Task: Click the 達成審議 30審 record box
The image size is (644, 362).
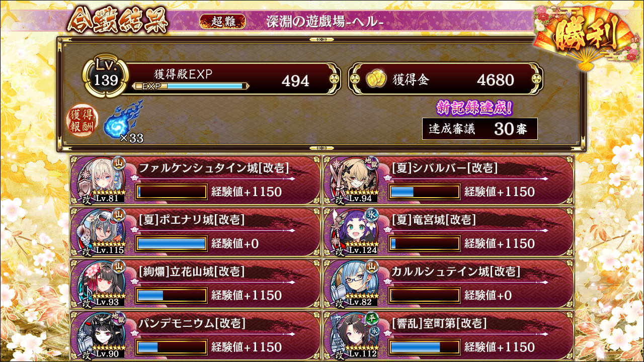Action: (x=480, y=129)
